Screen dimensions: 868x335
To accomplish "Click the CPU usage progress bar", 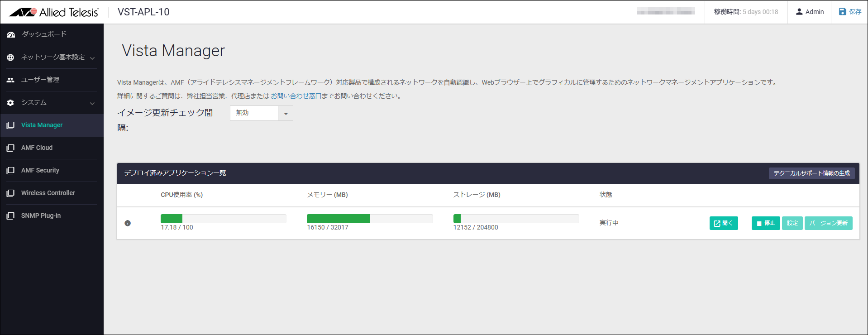I will point(224,219).
